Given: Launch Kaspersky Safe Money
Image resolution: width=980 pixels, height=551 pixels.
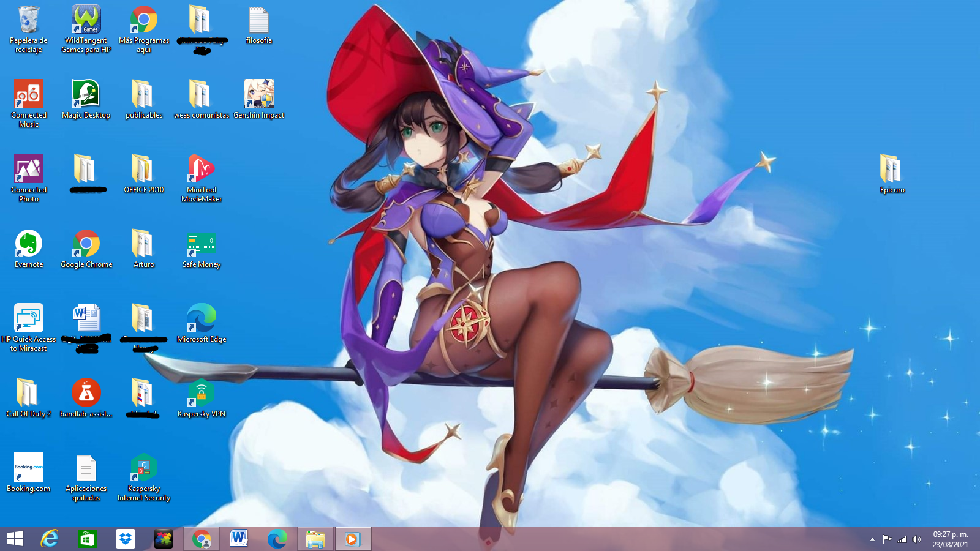Looking at the screenshot, I should point(201,249).
